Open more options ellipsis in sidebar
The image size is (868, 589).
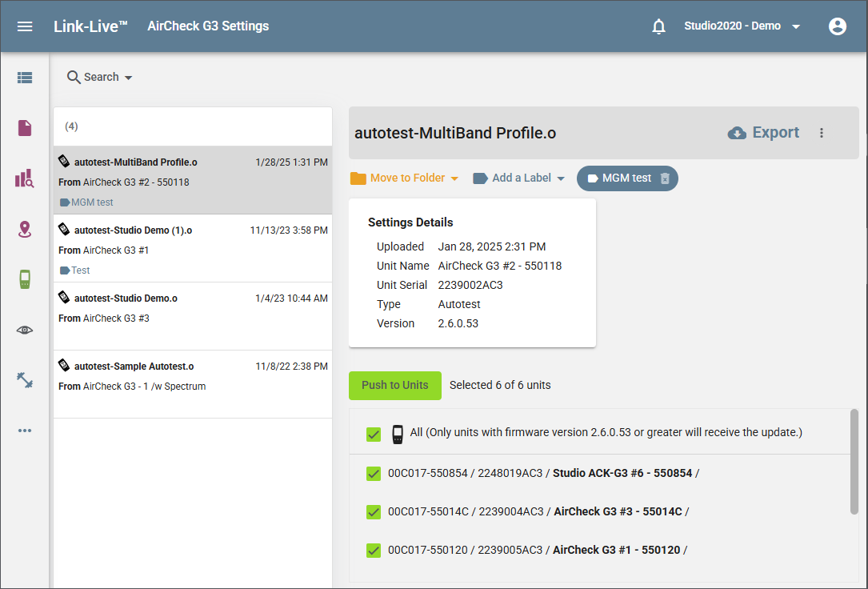[x=25, y=431]
